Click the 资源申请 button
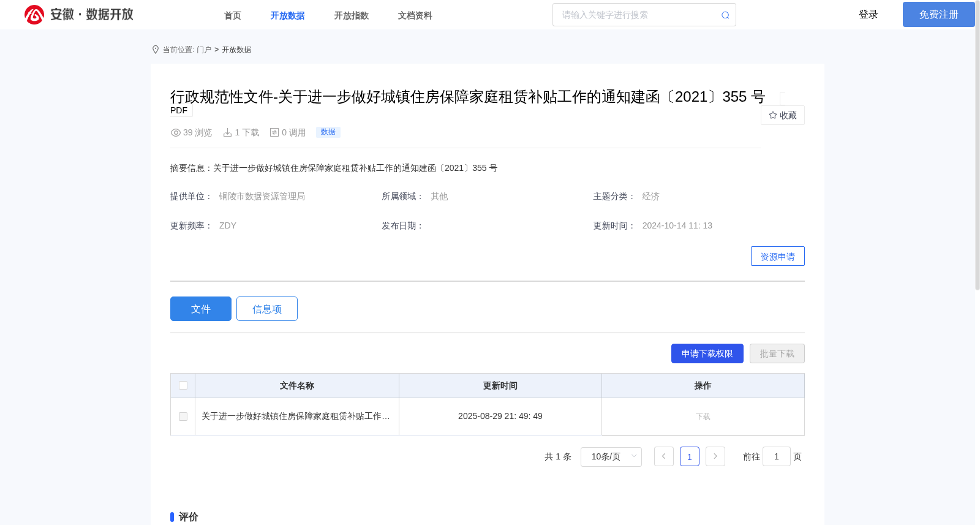 click(778, 256)
